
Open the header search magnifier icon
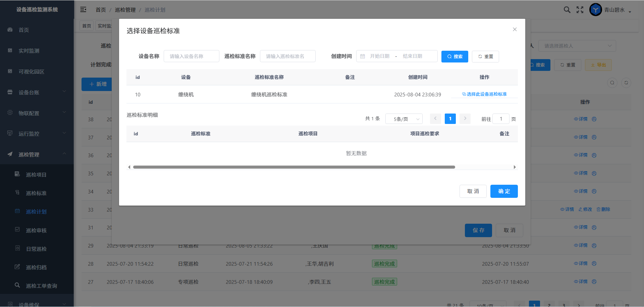coord(567,10)
